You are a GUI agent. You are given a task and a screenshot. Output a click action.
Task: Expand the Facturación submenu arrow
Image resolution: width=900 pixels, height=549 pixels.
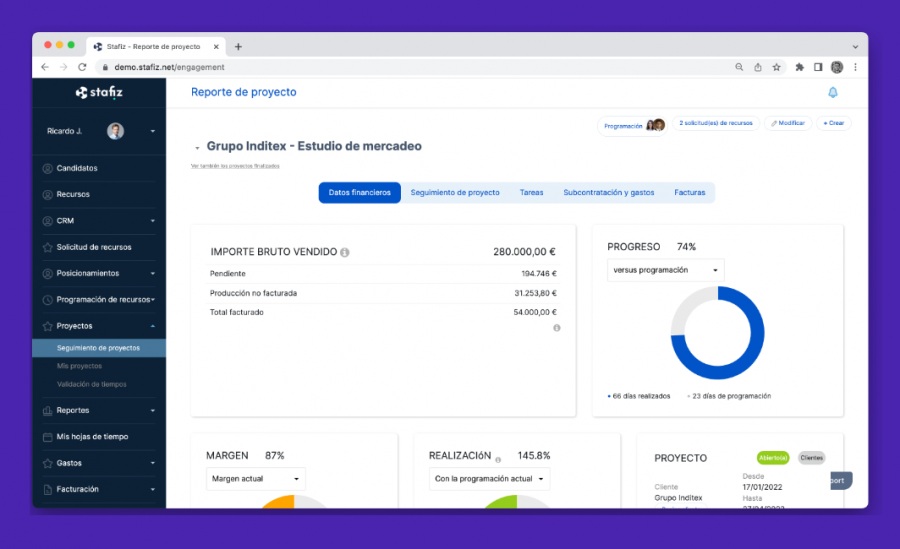[x=153, y=489]
